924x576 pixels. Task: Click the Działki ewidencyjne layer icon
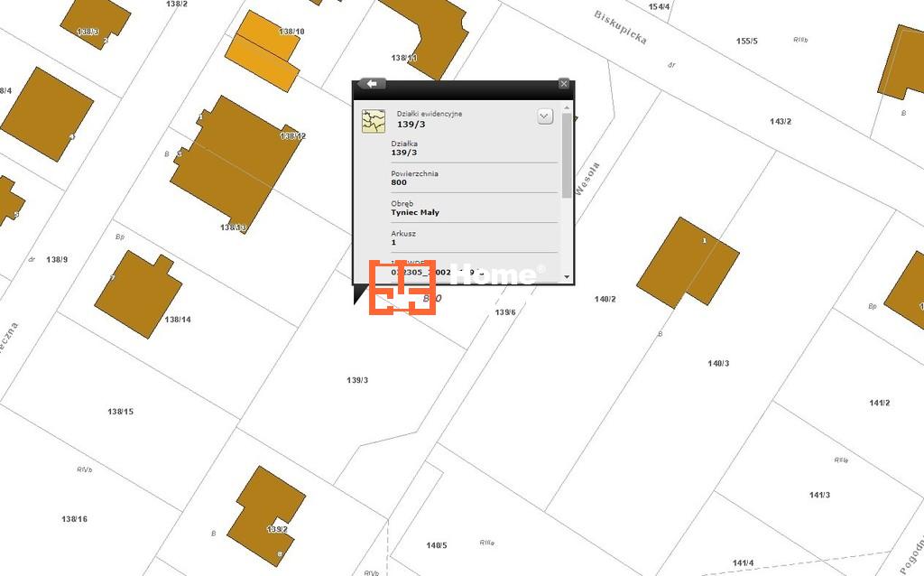pyautogui.click(x=373, y=121)
